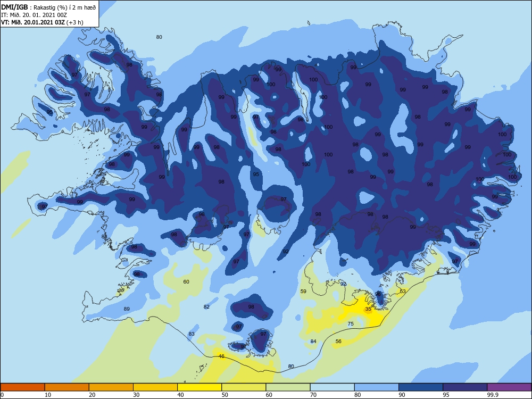Click the legend tick label 99.9
This screenshot has width=532, height=399.
493,395
